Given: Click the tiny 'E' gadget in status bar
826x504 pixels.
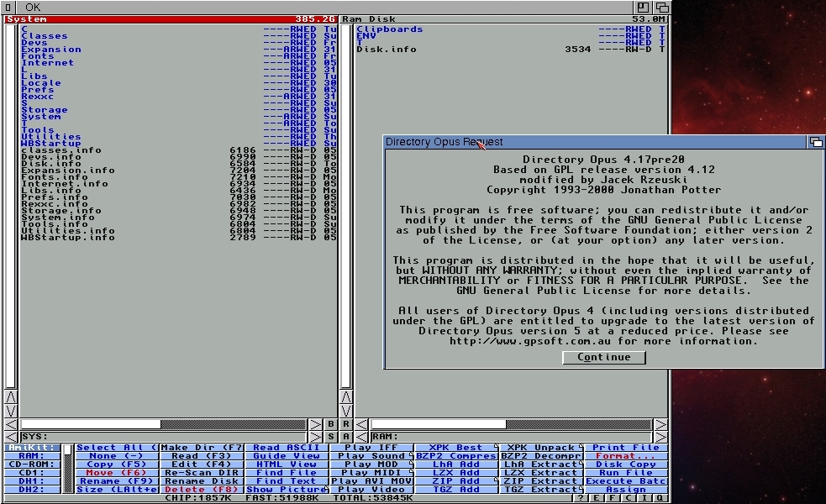Looking at the screenshot, I should [x=596, y=497].
